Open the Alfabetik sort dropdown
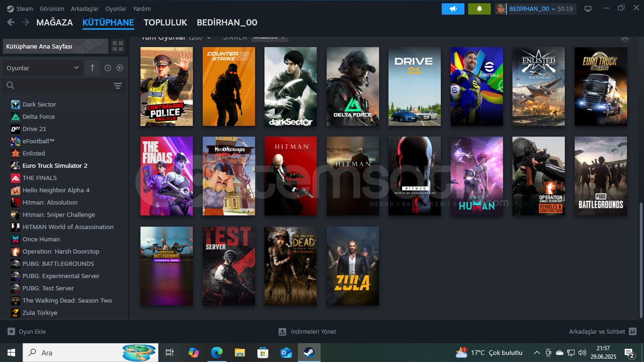Viewport: 644px width, 362px height. click(x=270, y=37)
